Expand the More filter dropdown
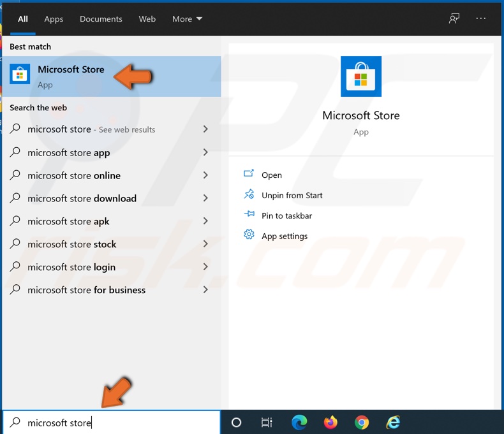The width and height of the screenshot is (504, 434). pyautogui.click(x=187, y=19)
